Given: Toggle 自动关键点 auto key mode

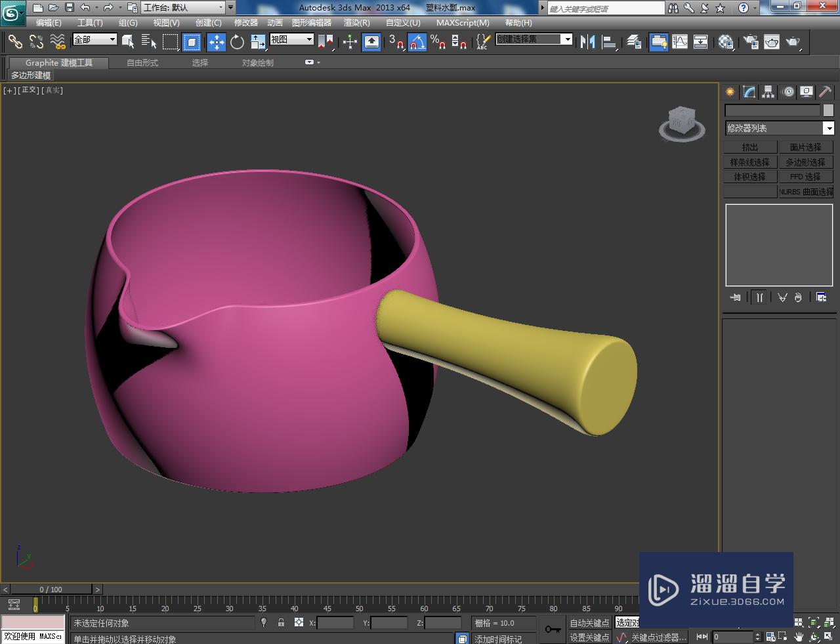Looking at the screenshot, I should [x=589, y=623].
